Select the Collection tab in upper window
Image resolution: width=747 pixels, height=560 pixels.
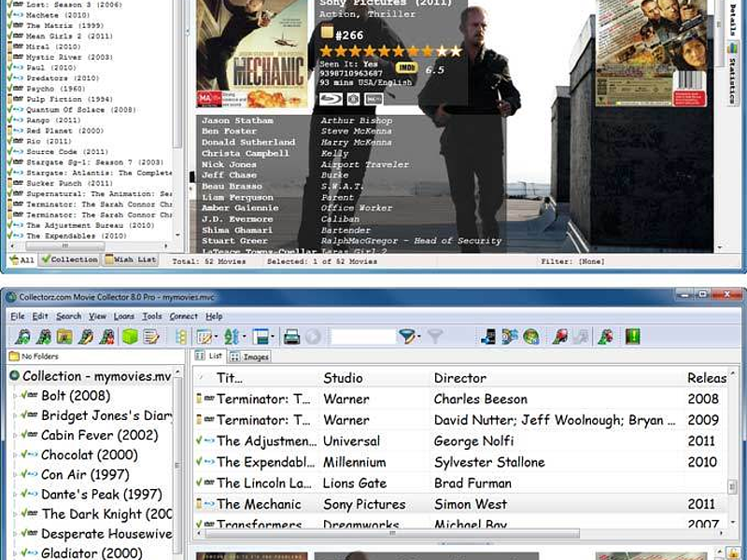pos(69,259)
